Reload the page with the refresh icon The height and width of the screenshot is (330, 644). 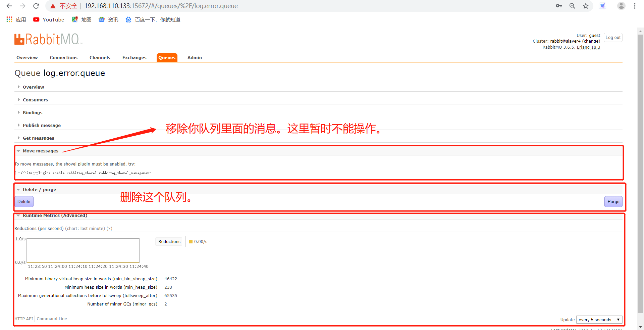[36, 6]
